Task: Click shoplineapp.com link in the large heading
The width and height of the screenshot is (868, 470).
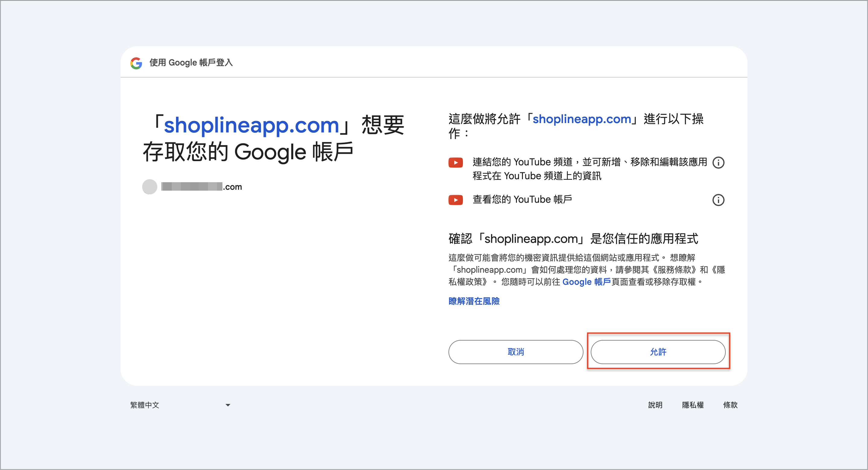Action: click(251, 125)
